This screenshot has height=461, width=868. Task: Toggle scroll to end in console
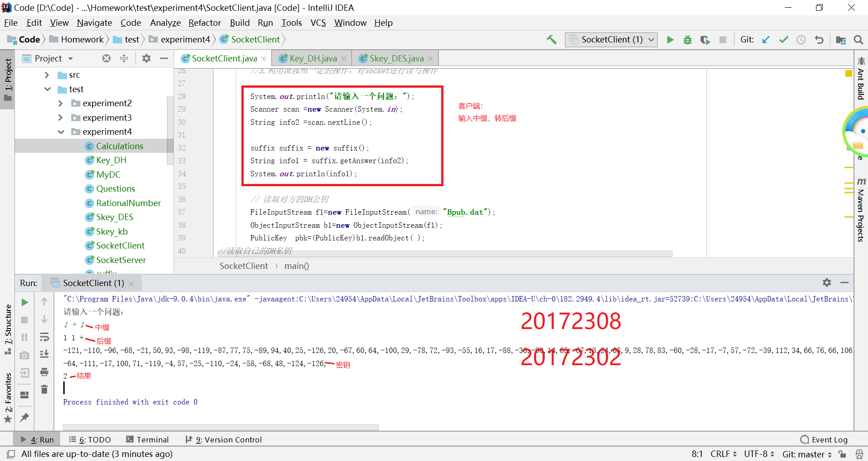point(44,354)
